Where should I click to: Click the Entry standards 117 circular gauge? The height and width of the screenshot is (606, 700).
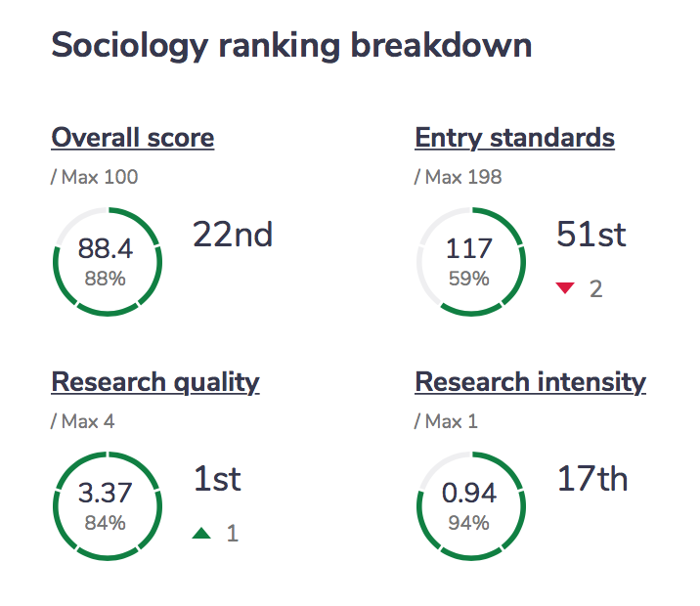(469, 262)
